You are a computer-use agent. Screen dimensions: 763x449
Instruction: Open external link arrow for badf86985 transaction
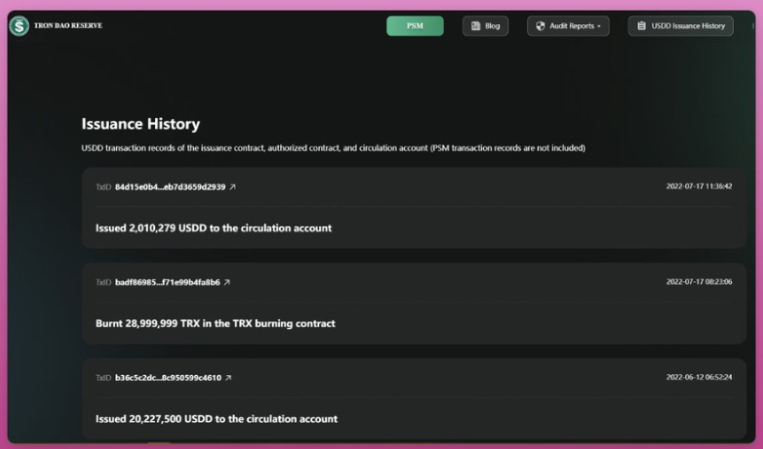227,282
